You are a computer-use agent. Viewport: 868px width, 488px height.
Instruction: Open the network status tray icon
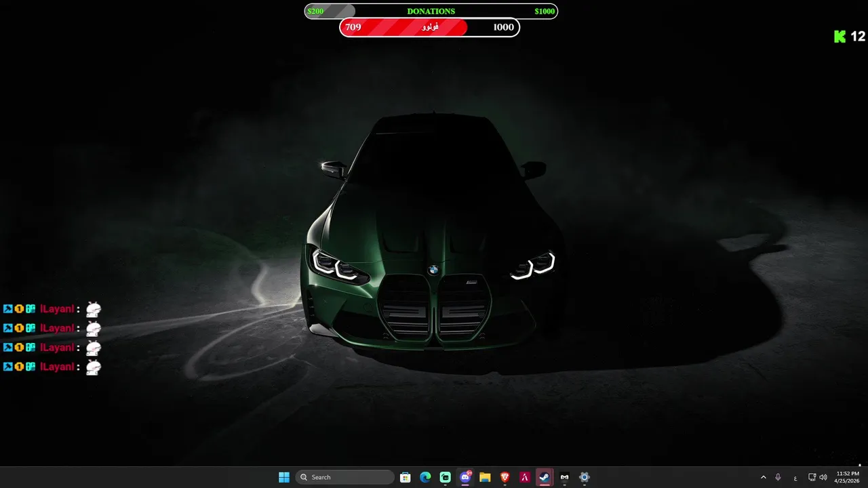(812, 477)
